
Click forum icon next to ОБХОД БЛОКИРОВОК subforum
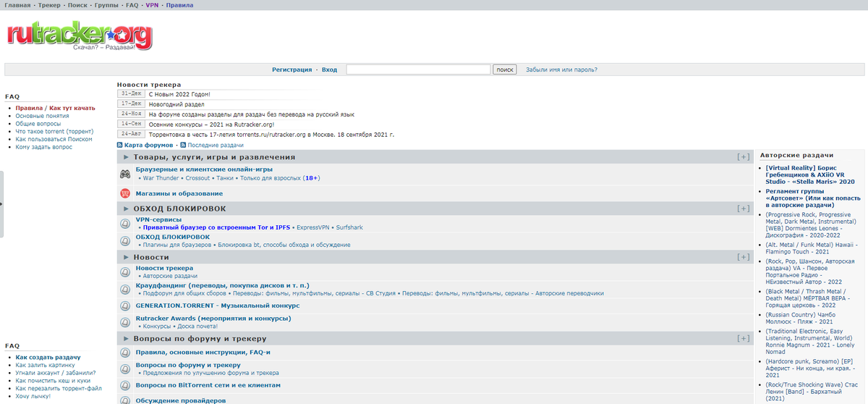[125, 240]
